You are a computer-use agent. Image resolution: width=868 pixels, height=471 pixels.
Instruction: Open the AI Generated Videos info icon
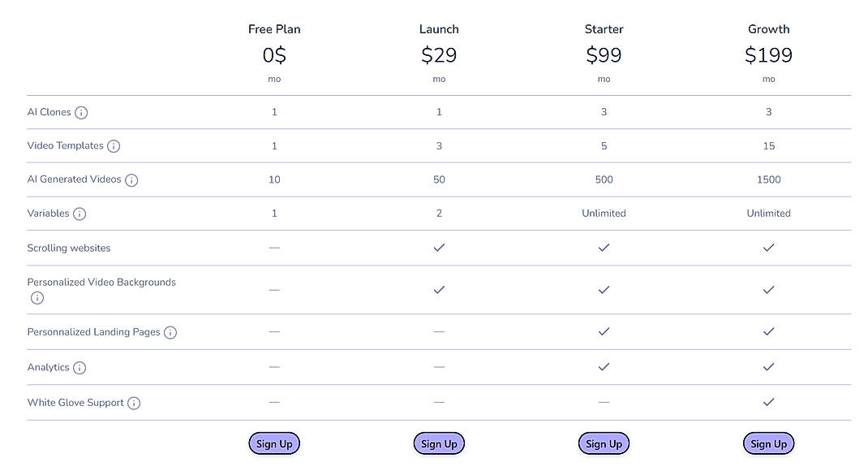[131, 179]
